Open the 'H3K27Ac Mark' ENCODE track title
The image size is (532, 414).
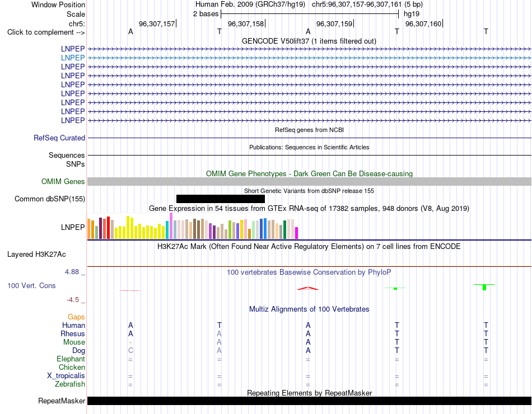(x=309, y=247)
